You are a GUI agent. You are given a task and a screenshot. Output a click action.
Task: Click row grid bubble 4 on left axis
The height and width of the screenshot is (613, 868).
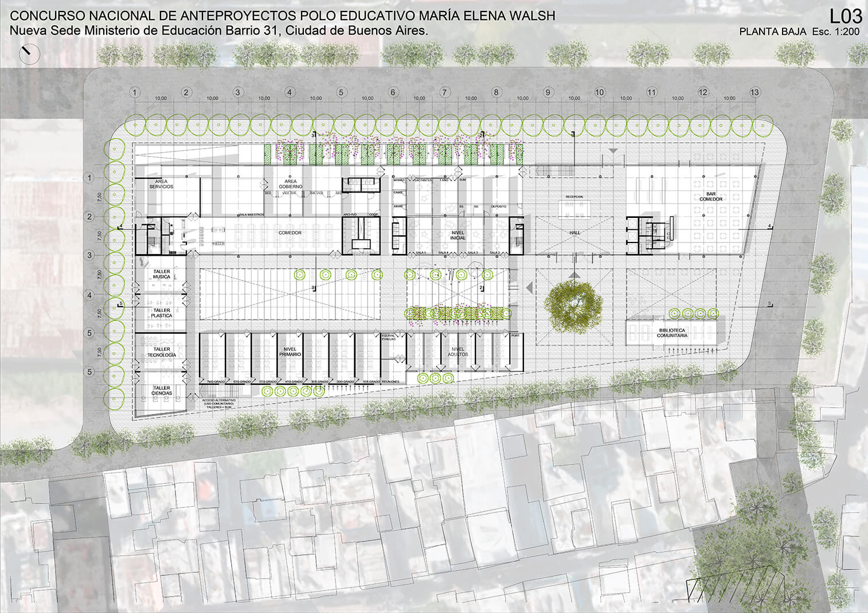[x=89, y=295]
